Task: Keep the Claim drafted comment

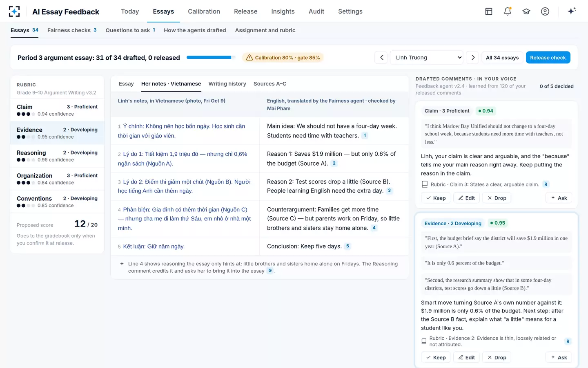Action: (436, 198)
